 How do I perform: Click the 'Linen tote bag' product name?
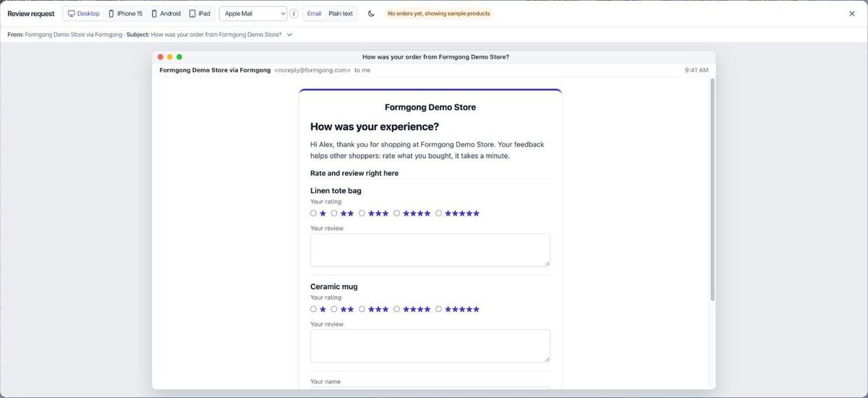pos(336,191)
